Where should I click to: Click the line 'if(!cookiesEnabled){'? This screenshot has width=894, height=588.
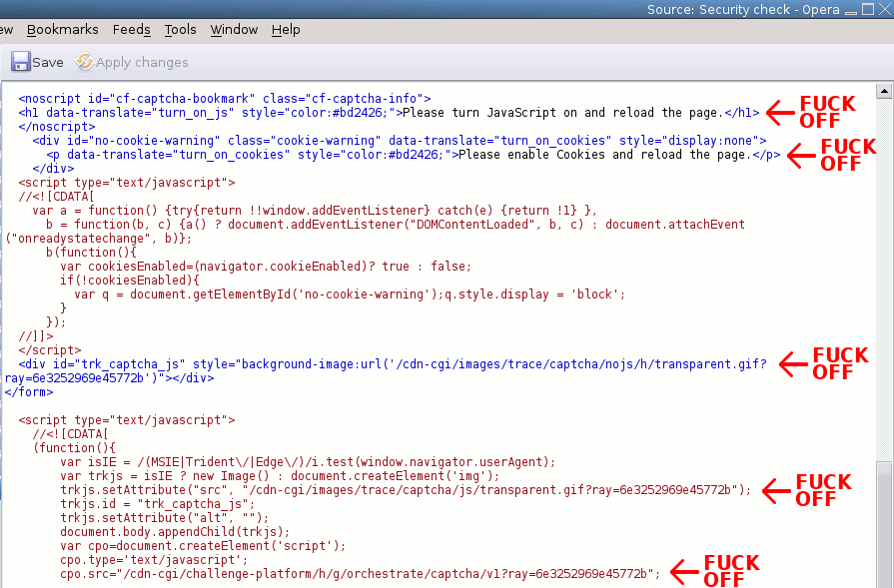(130, 281)
